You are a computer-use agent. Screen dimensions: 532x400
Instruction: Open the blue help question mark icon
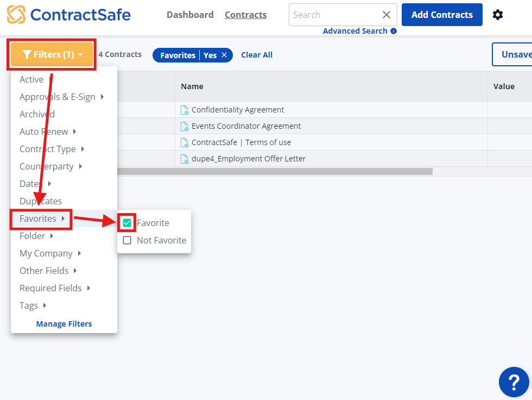click(x=514, y=382)
